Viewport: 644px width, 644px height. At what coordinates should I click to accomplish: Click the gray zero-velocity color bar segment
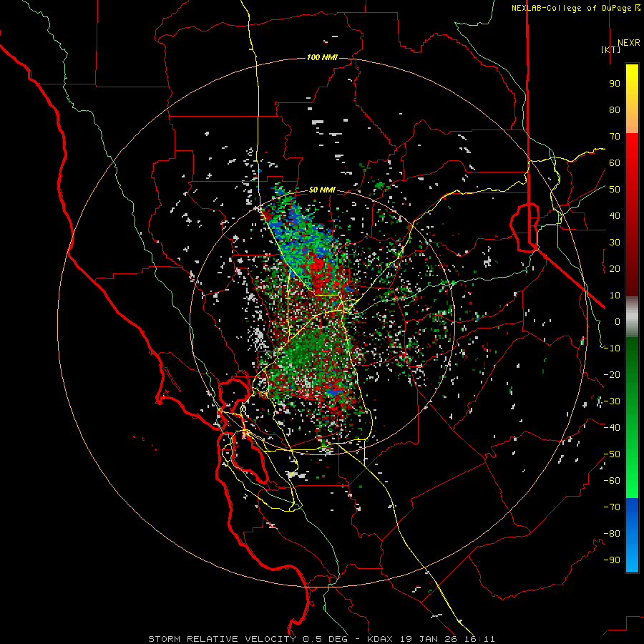pyautogui.click(x=632, y=317)
